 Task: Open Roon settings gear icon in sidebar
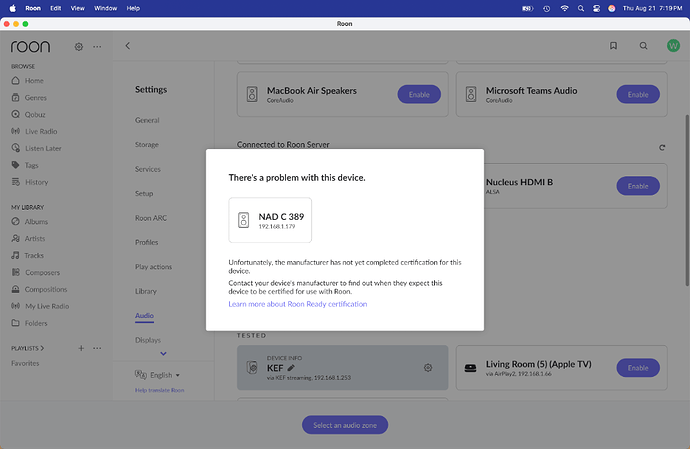click(x=79, y=46)
